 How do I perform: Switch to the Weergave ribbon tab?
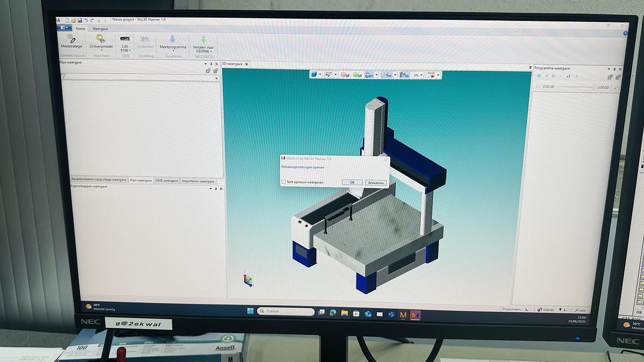[x=100, y=28]
